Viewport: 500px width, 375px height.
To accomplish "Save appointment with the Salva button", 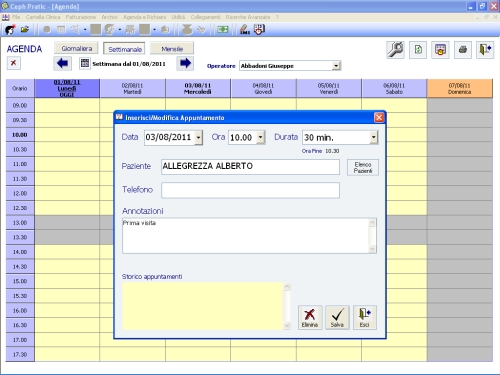I will point(337,317).
